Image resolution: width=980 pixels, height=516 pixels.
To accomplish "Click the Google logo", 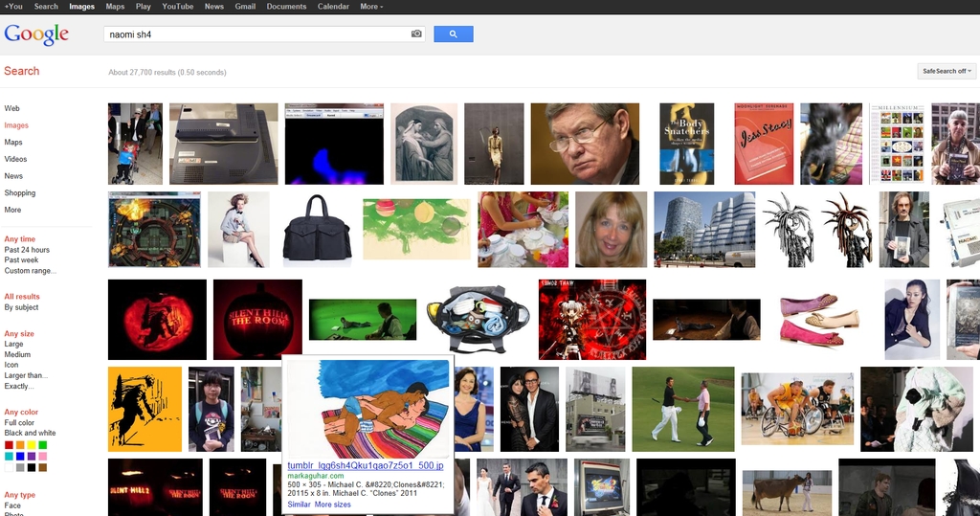I will [36, 34].
